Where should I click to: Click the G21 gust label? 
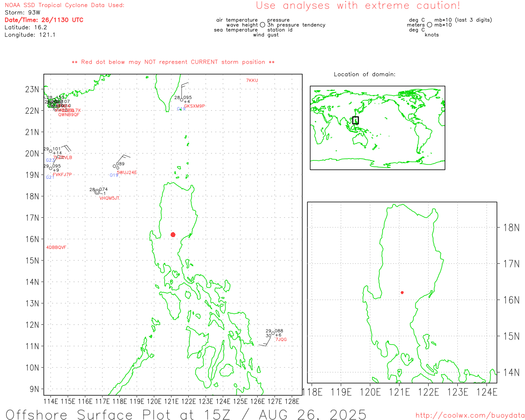point(50,177)
